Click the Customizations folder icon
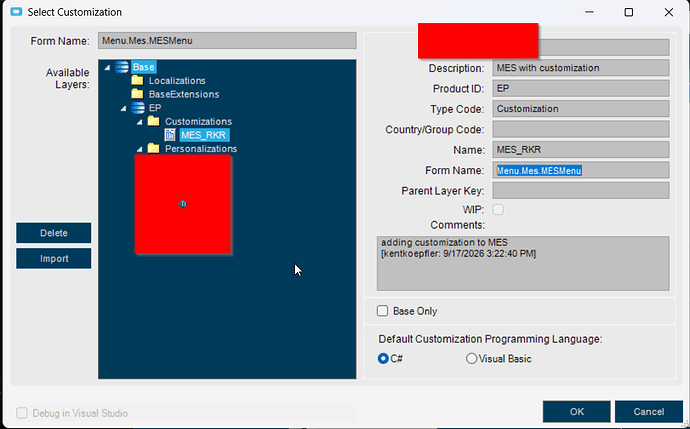Viewport: 690px width, 429px height. [153, 121]
